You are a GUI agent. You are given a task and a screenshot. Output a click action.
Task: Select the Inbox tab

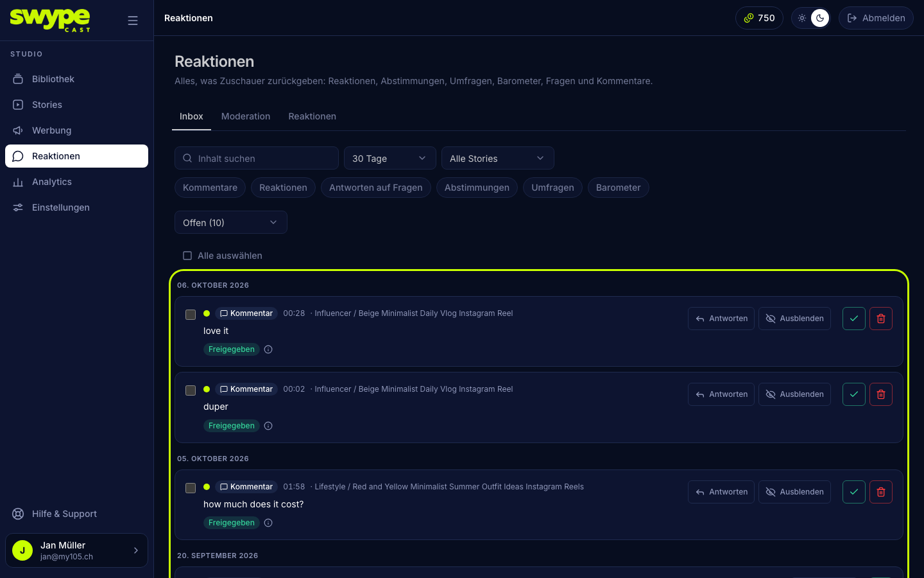coord(191,116)
